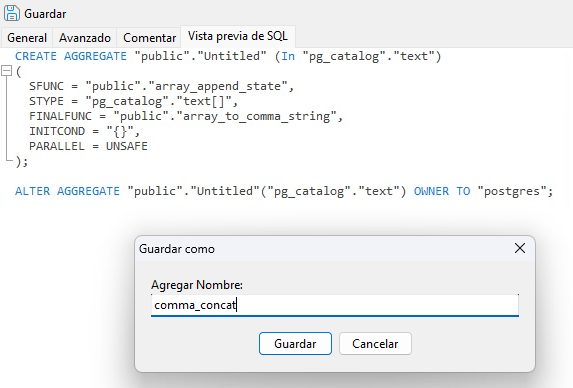Click the Guardar toolbar label

point(45,14)
